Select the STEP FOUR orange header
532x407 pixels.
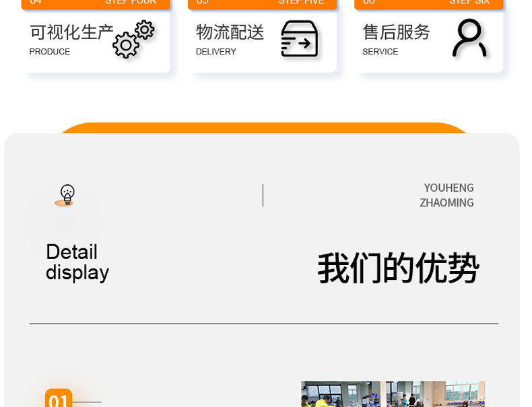96,4
